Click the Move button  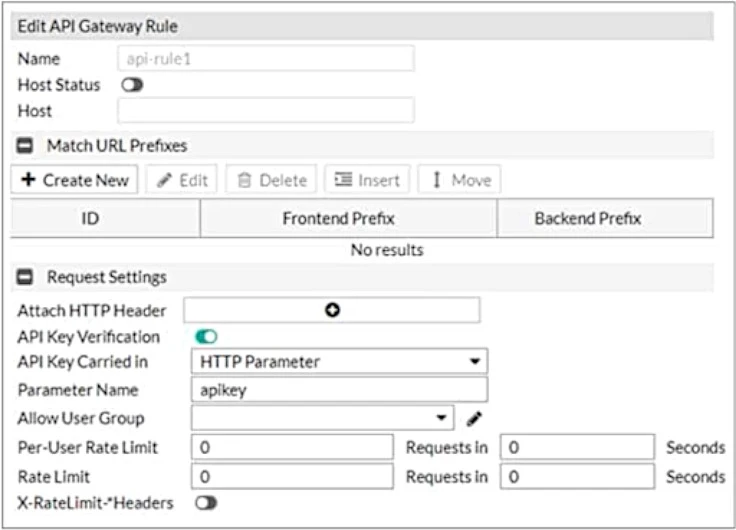pyautogui.click(x=460, y=180)
